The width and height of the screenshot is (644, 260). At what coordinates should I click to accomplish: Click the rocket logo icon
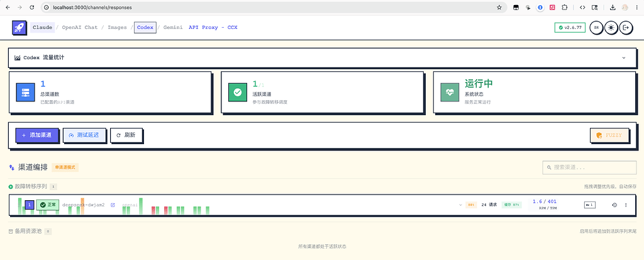click(x=19, y=28)
